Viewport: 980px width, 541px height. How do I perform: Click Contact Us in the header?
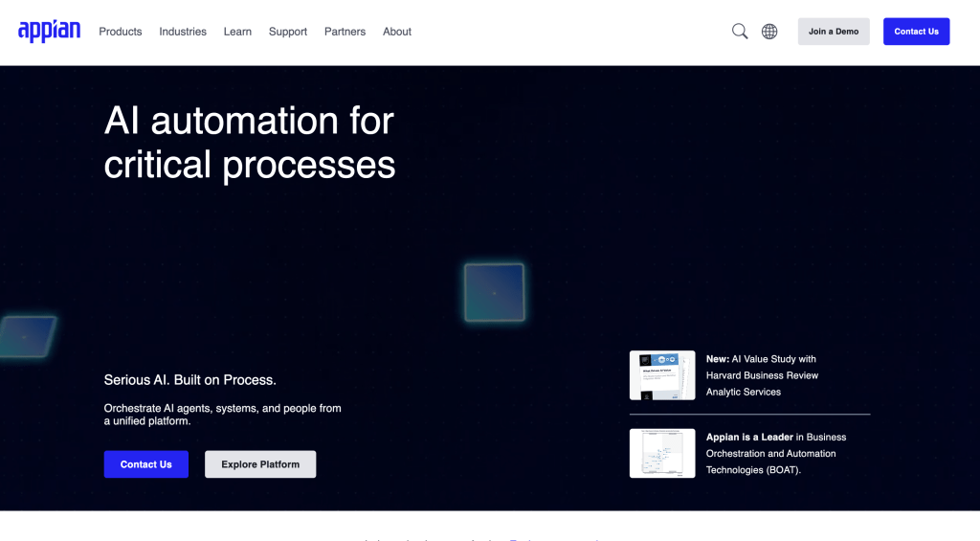916,32
